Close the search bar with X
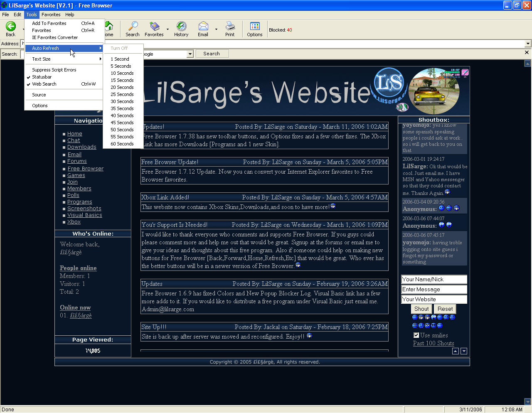The image size is (532, 413). (x=527, y=52)
